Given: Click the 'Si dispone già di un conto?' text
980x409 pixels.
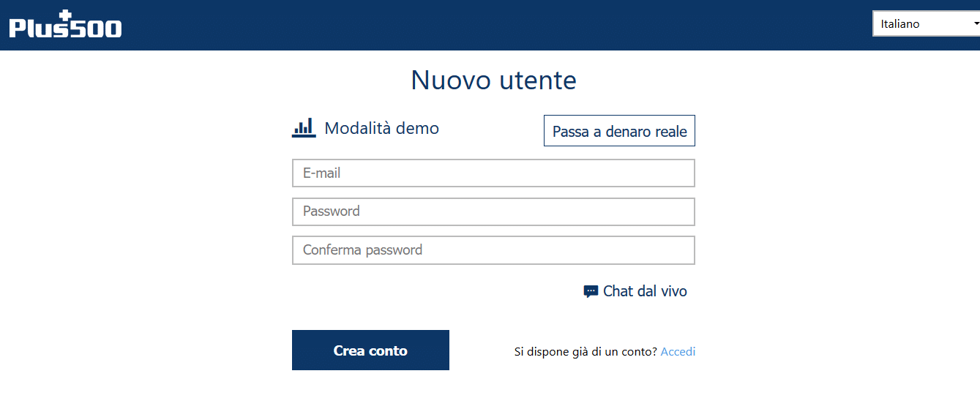Looking at the screenshot, I should [x=586, y=352].
